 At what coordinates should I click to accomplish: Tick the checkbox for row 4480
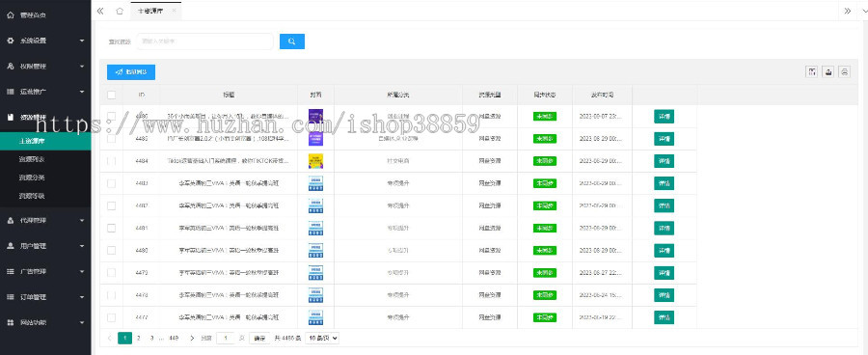click(111, 250)
